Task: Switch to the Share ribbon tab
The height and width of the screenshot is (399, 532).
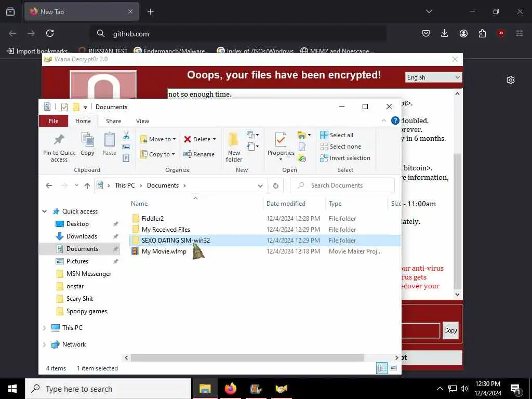Action: (x=113, y=121)
